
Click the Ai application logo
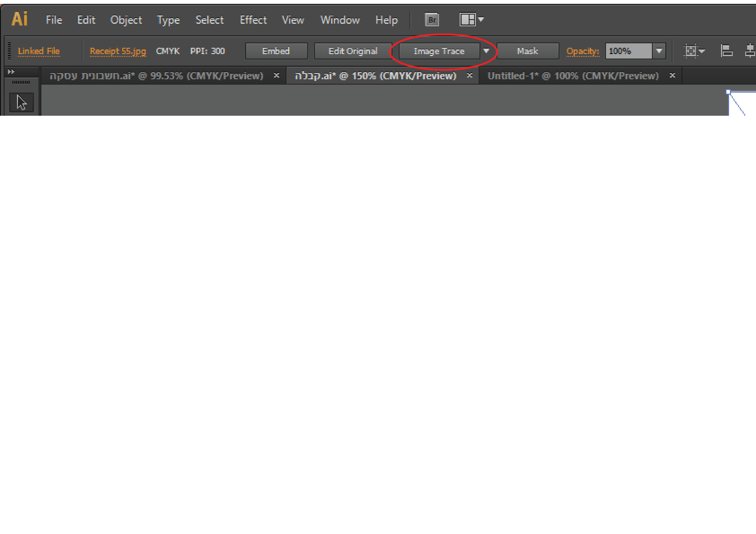[x=20, y=19]
